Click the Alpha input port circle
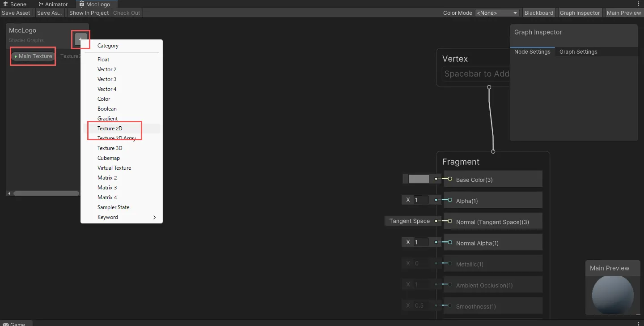 pyautogui.click(x=450, y=200)
